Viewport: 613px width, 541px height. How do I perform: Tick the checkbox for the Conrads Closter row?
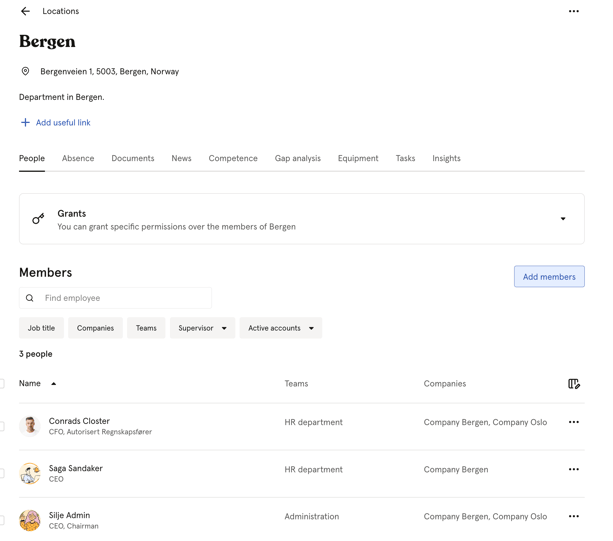[x=2, y=426]
